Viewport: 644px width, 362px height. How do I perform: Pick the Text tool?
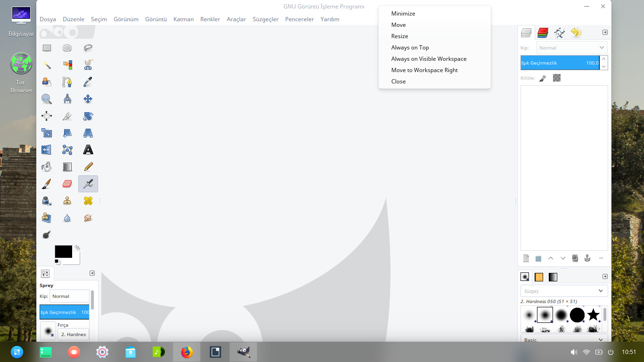(x=88, y=150)
